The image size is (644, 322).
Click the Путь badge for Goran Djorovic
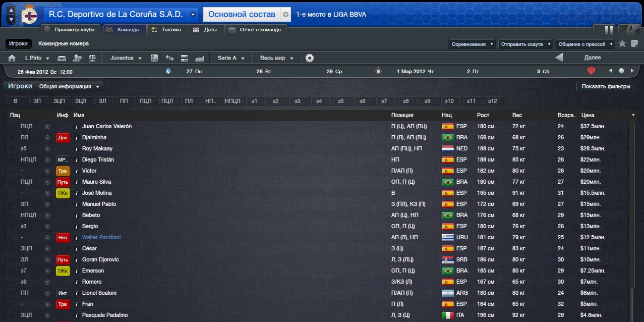[63, 259]
